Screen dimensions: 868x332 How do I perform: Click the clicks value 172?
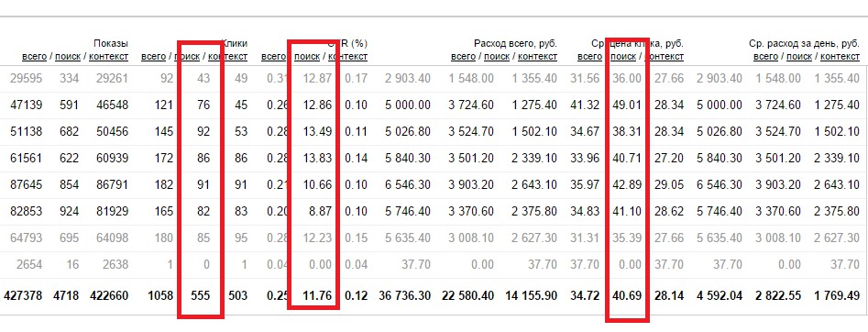pyautogui.click(x=164, y=159)
